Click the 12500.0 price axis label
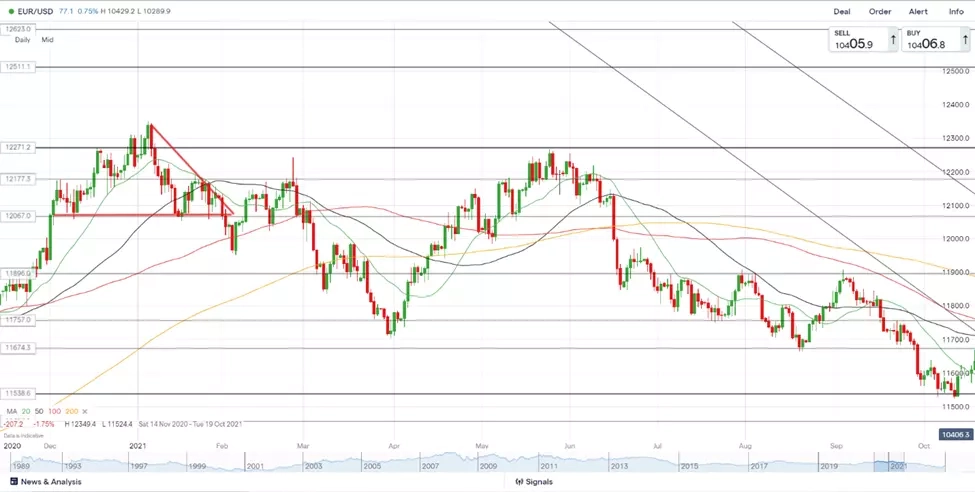This screenshot has width=975, height=492. pos(954,72)
